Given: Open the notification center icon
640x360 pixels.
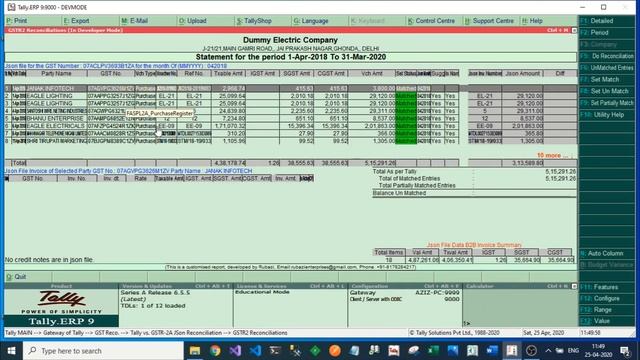Looking at the screenshot, I should 625,351.
